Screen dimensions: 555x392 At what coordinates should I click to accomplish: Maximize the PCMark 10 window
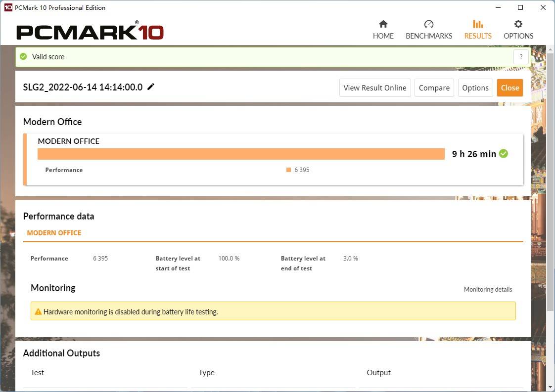(x=520, y=7)
